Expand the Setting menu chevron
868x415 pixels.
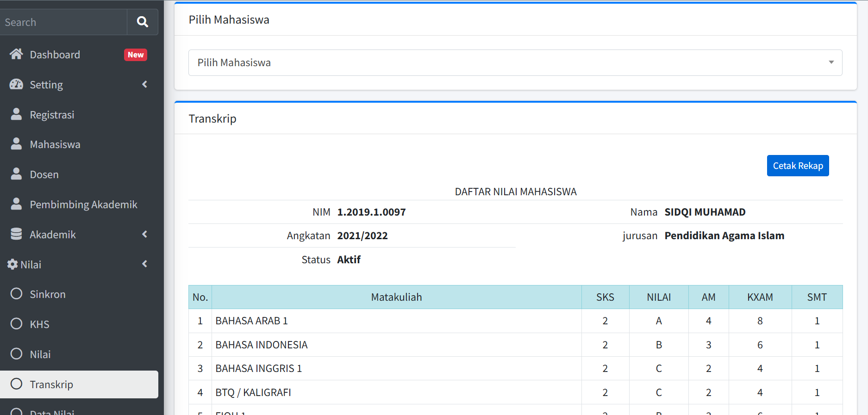(x=144, y=84)
